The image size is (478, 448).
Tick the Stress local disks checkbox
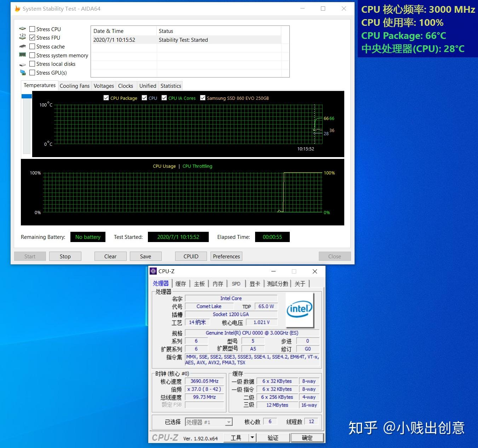[x=32, y=64]
